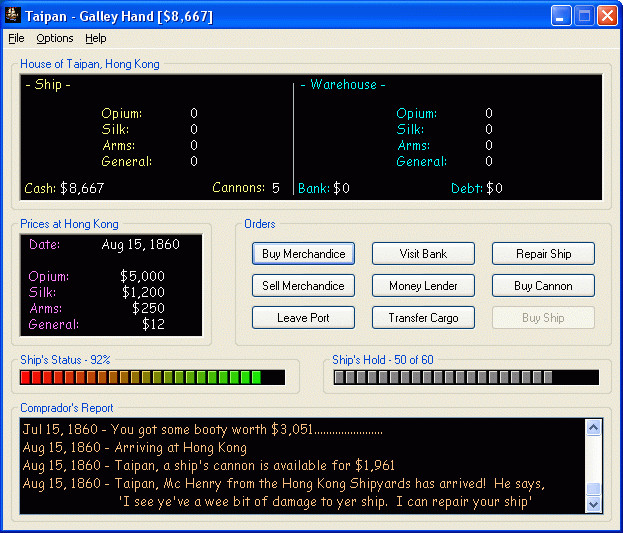Open the Help menu

click(x=96, y=39)
